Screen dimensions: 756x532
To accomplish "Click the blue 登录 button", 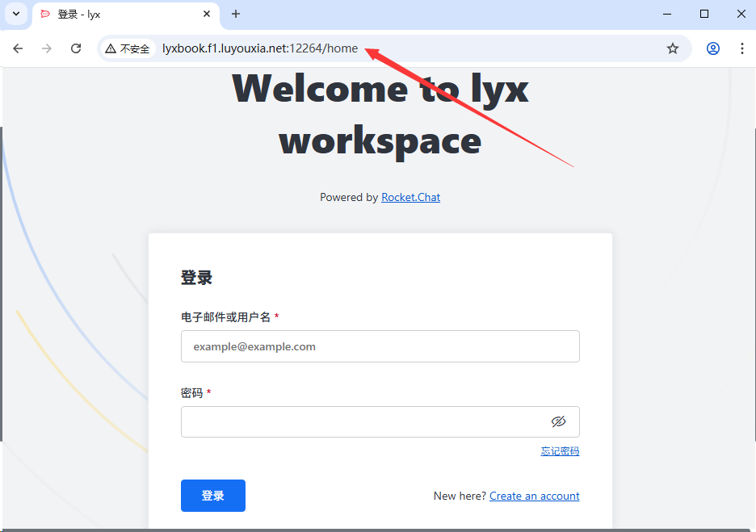I will coord(213,496).
